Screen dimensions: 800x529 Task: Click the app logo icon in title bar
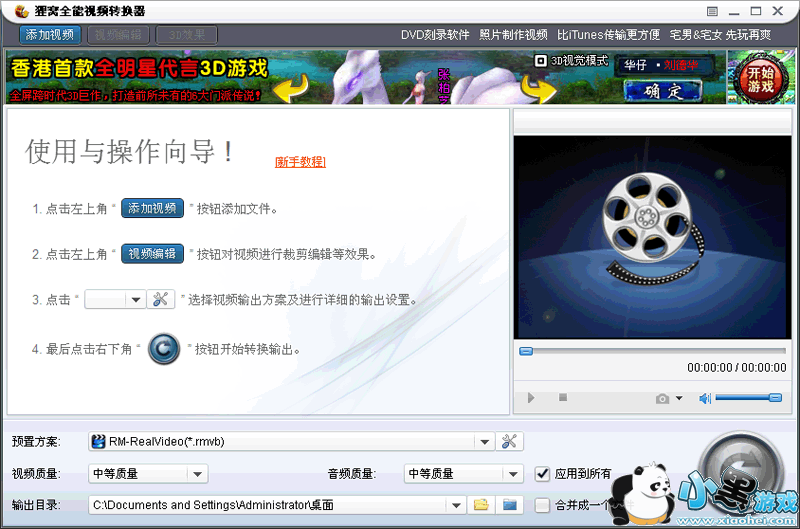tap(21, 11)
